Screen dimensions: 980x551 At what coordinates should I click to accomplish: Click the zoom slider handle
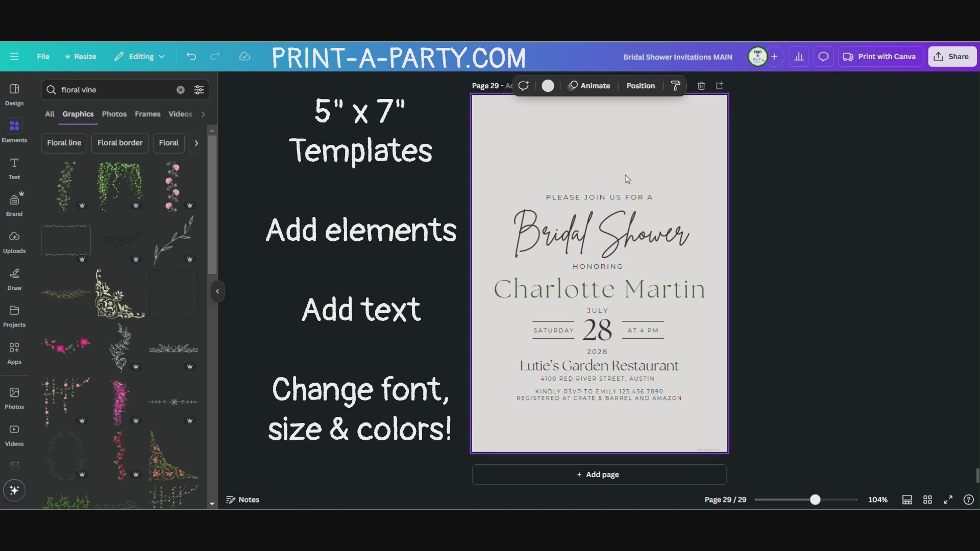(x=815, y=500)
